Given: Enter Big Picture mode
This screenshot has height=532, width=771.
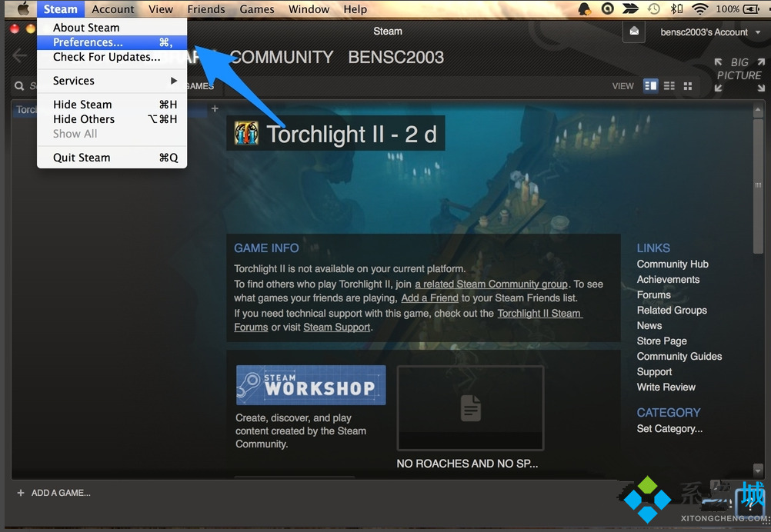Looking at the screenshot, I should 738,75.
